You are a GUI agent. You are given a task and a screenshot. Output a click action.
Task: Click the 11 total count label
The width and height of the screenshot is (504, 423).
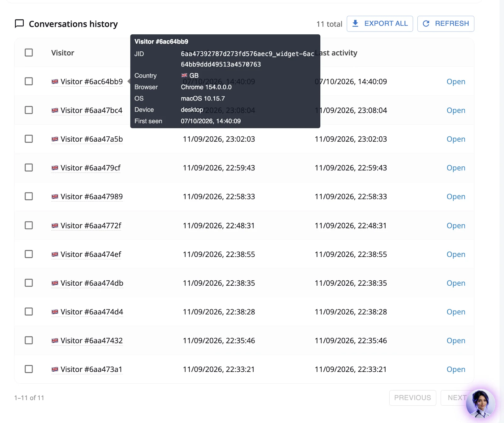point(329,24)
